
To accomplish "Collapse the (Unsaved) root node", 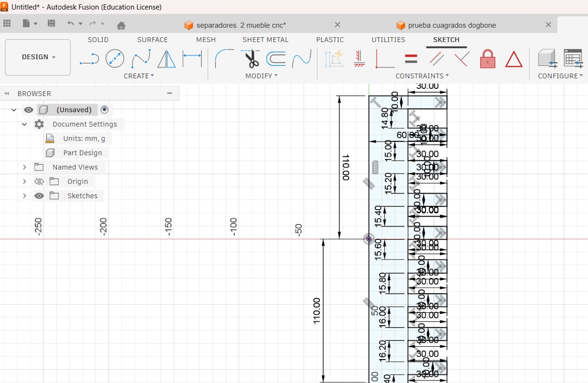I will click(x=14, y=110).
